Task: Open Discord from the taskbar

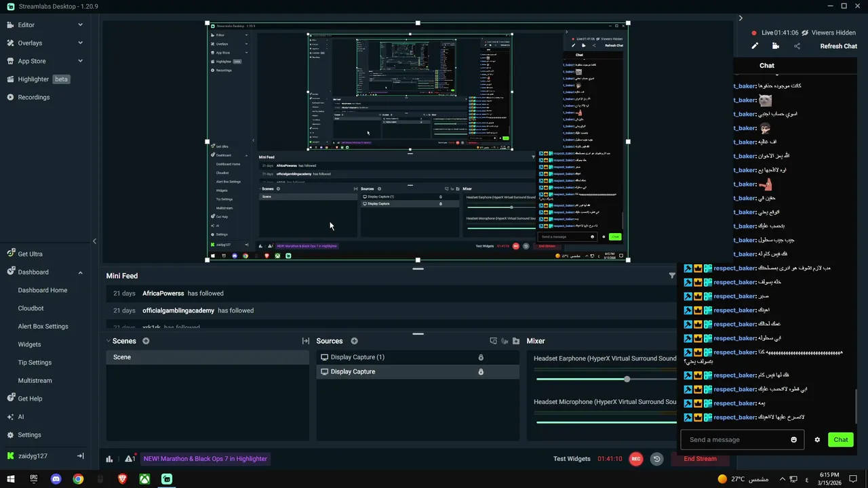Action: pyautogui.click(x=56, y=479)
